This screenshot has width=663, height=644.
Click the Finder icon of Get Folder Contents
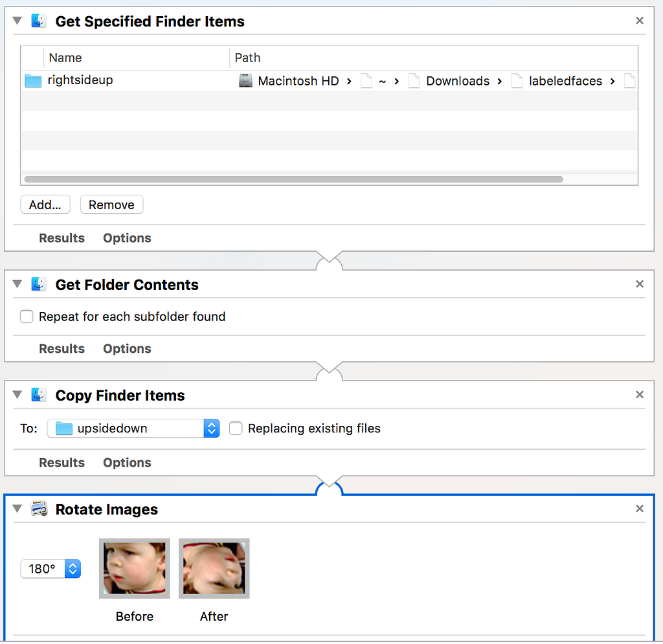39,285
